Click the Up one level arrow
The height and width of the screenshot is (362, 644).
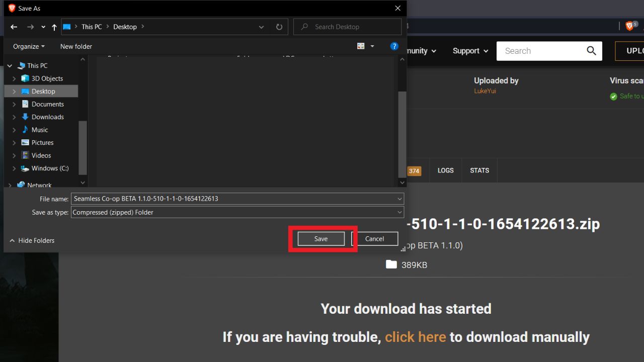tap(54, 27)
